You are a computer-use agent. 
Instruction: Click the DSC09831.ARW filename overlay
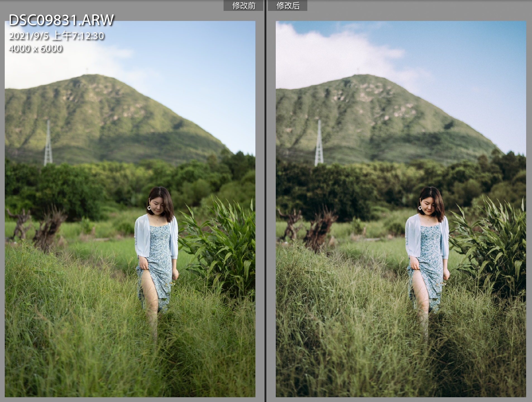pos(61,20)
